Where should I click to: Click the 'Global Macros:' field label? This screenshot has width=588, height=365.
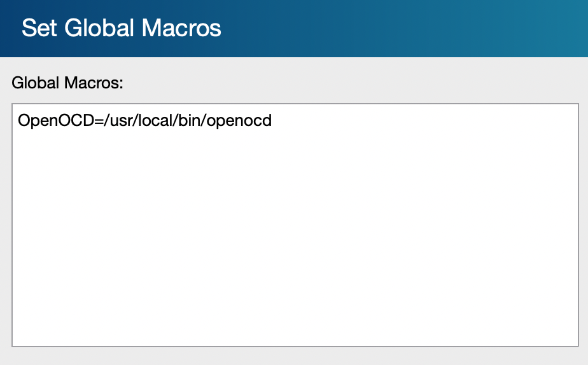tap(67, 83)
